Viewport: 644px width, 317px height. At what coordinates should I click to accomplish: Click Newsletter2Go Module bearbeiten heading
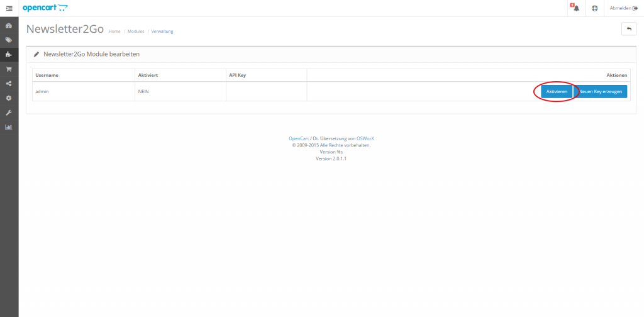pos(91,54)
